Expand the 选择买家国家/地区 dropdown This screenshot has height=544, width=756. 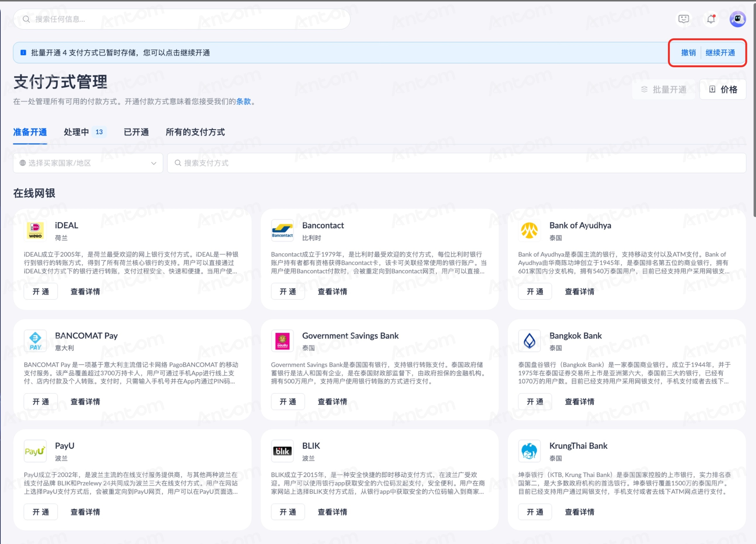point(88,163)
